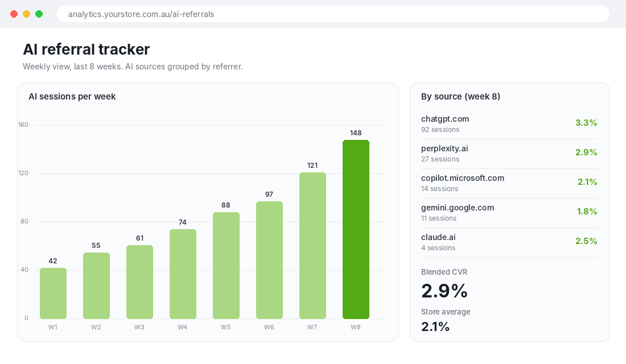Click the '11 sessions' text
The height and width of the screenshot is (364, 626).
coord(439,218)
